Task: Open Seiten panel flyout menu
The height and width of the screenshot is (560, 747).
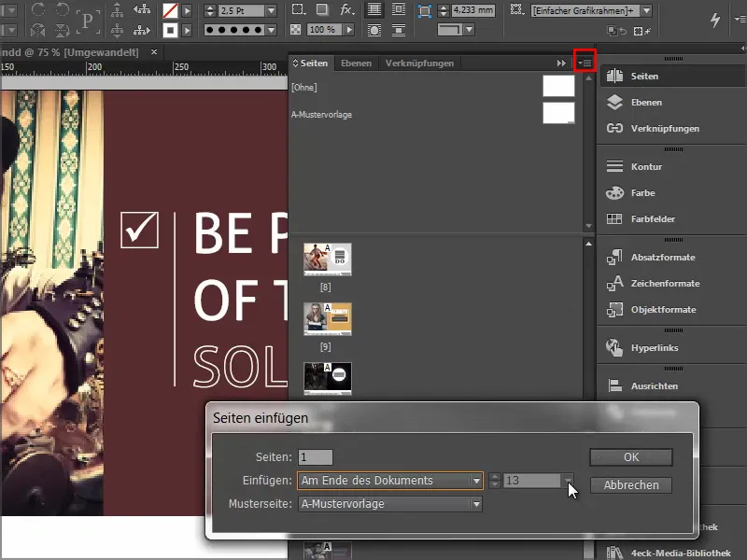Action: [585, 63]
